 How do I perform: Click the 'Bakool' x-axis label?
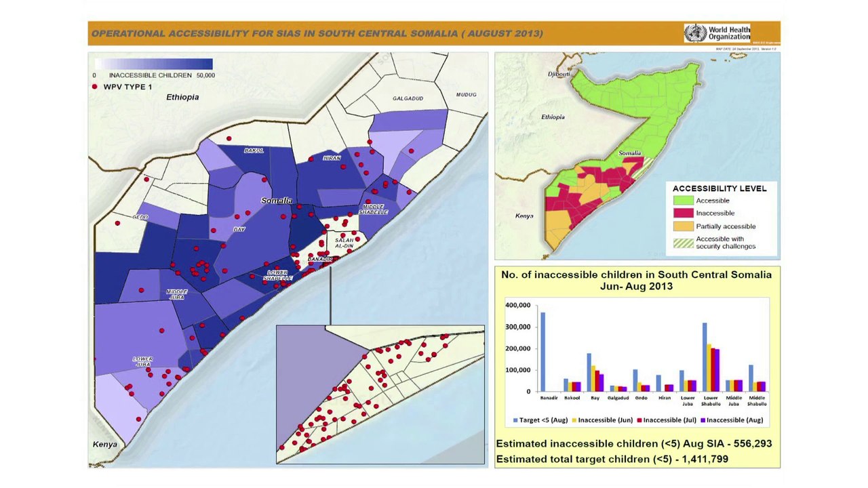pos(573,397)
